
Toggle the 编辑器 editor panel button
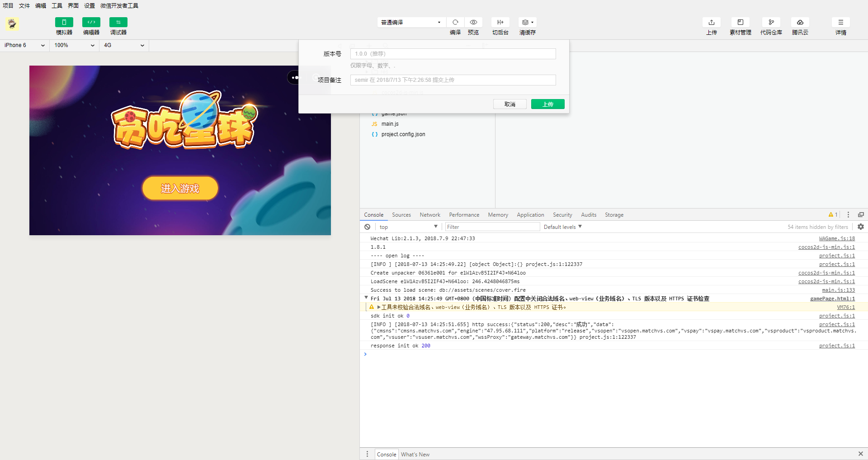(x=91, y=22)
